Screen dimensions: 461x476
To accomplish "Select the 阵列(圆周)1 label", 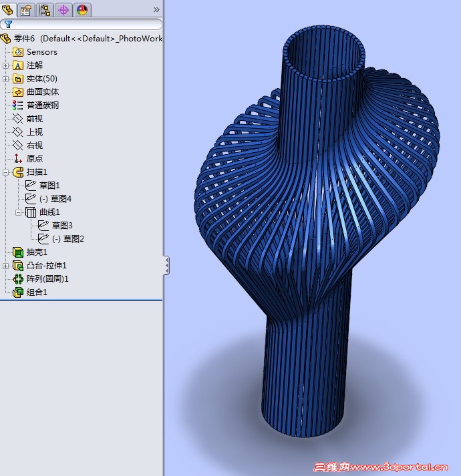I will pos(47,279).
